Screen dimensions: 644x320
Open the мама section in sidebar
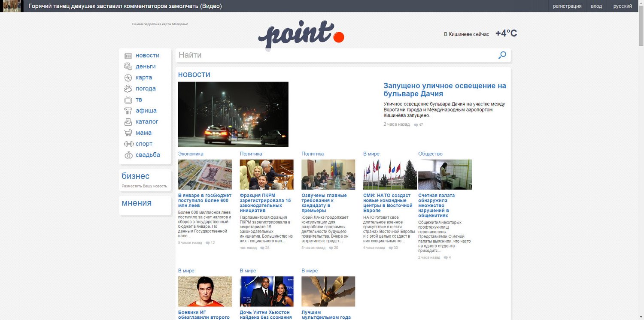click(x=143, y=133)
